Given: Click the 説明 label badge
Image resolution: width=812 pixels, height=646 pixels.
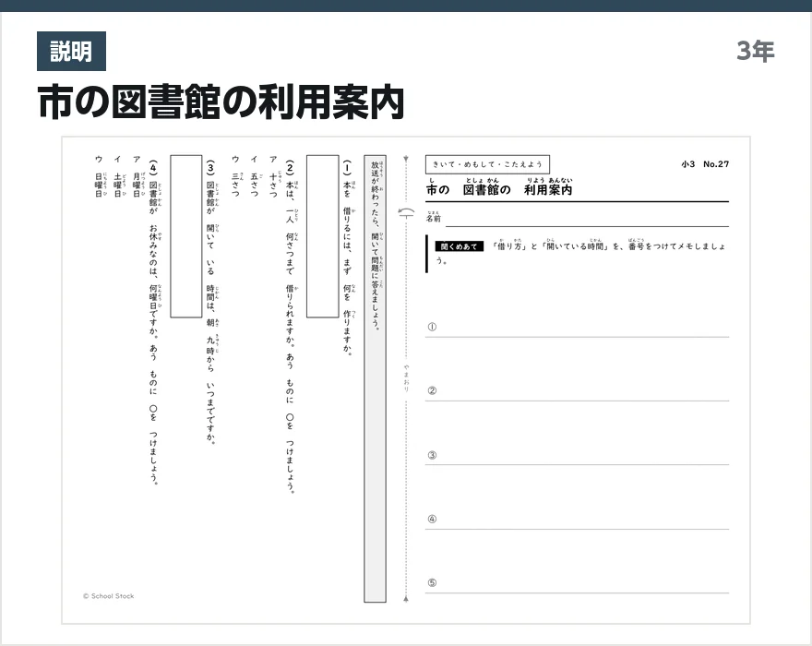Looking at the screenshot, I should coord(71,52).
